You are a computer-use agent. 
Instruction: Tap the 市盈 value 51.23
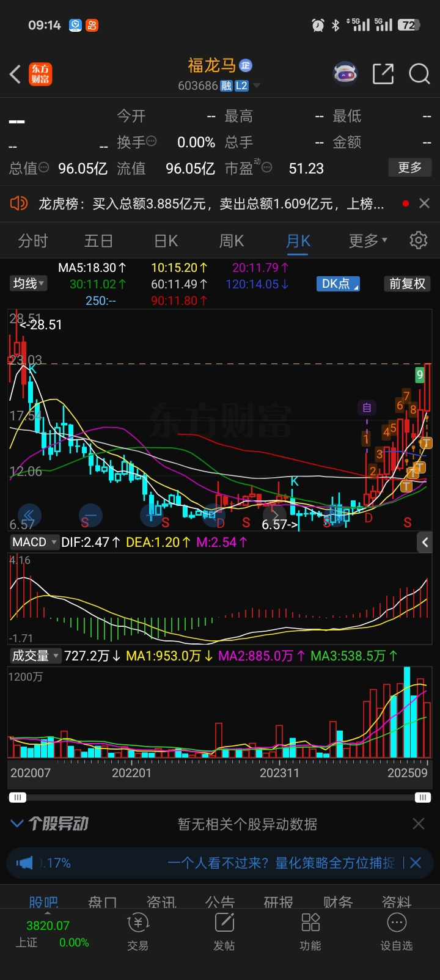[x=306, y=168]
